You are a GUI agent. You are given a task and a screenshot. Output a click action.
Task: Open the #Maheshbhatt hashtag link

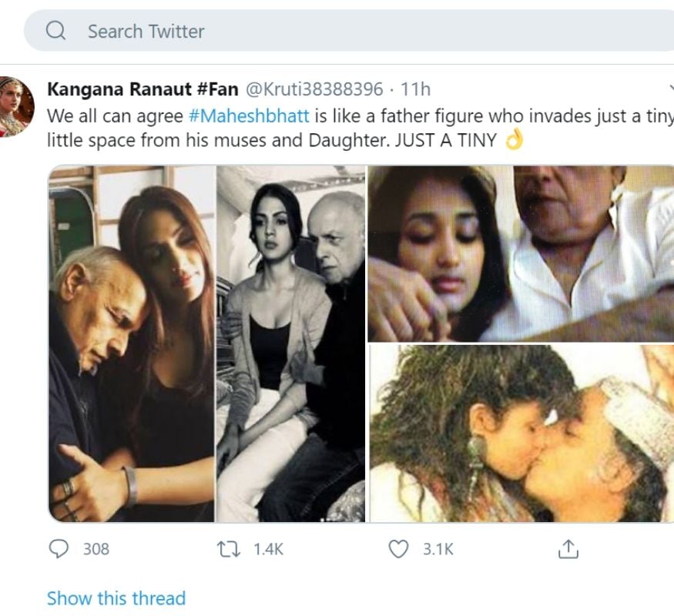pyautogui.click(x=249, y=116)
